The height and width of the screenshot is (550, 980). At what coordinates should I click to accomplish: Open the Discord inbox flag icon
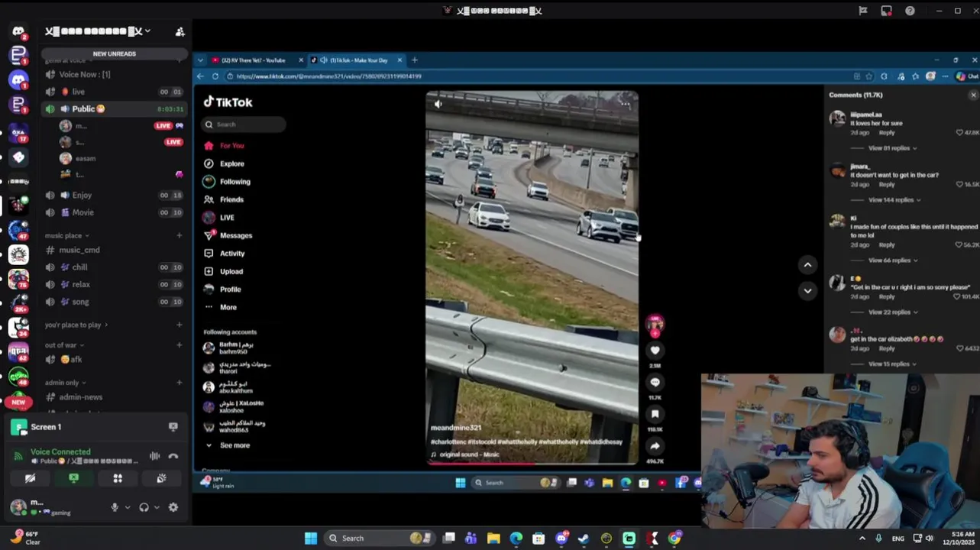pyautogui.click(x=862, y=11)
